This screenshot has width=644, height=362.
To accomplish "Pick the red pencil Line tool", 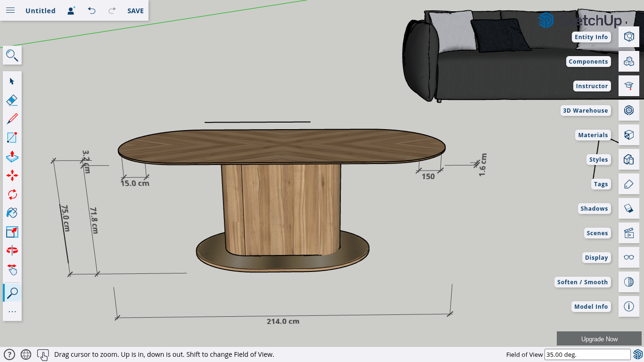I will coord(12,119).
